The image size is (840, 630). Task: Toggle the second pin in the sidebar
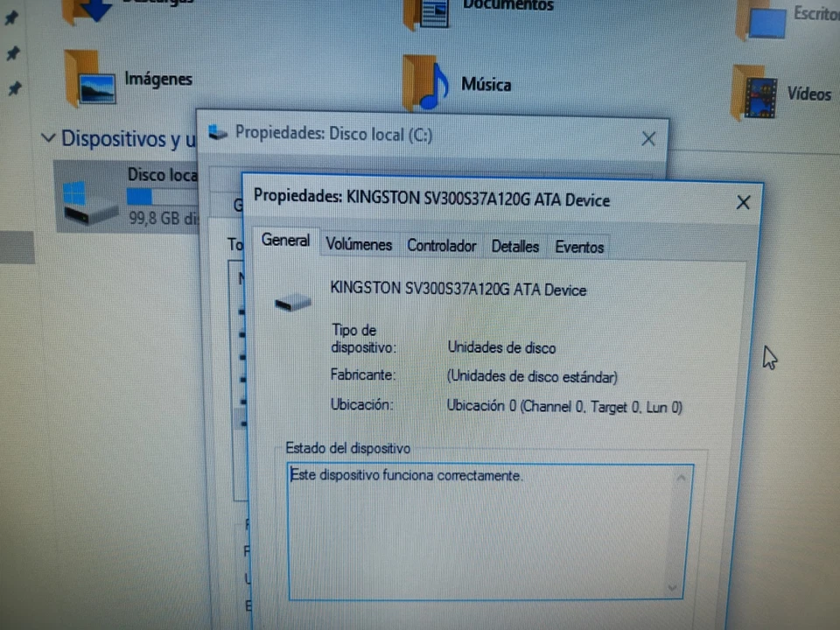[10, 54]
